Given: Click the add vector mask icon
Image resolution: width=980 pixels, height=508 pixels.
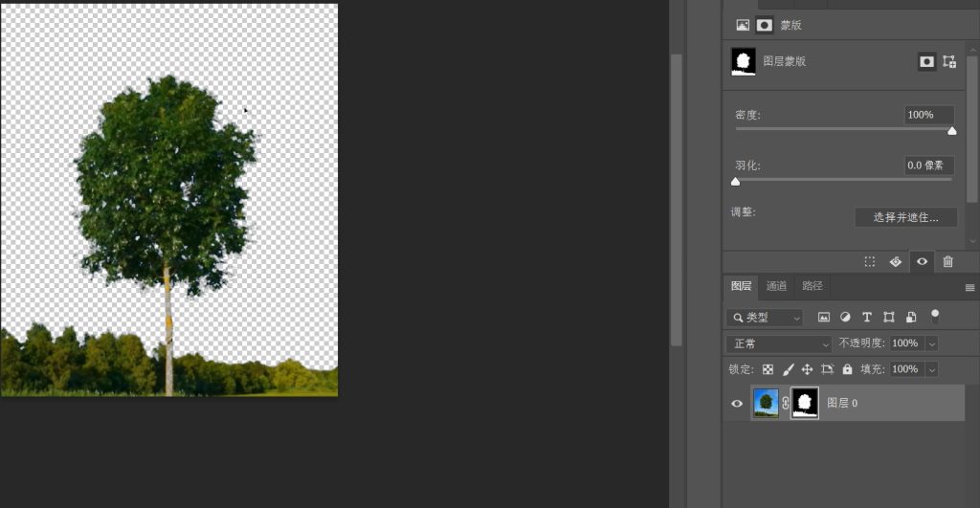Looking at the screenshot, I should (x=949, y=61).
